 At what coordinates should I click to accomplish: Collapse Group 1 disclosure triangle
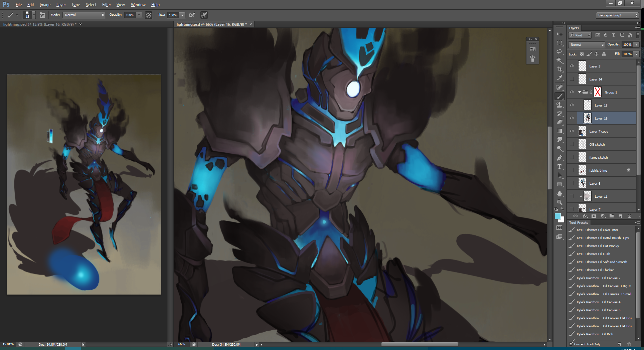580,92
